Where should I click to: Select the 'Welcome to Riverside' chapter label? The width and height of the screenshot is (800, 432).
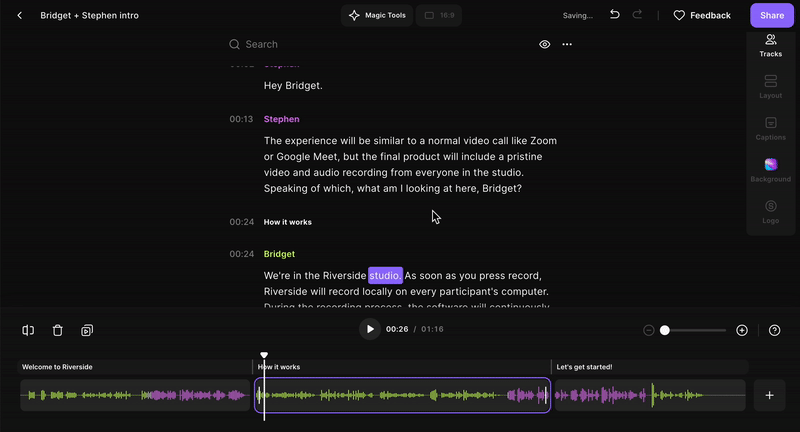[57, 367]
